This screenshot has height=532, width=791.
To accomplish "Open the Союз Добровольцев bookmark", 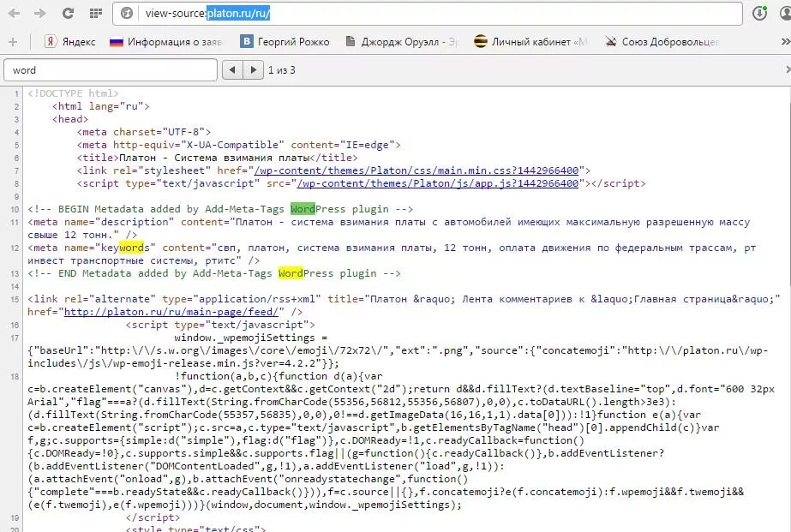I will [662, 42].
